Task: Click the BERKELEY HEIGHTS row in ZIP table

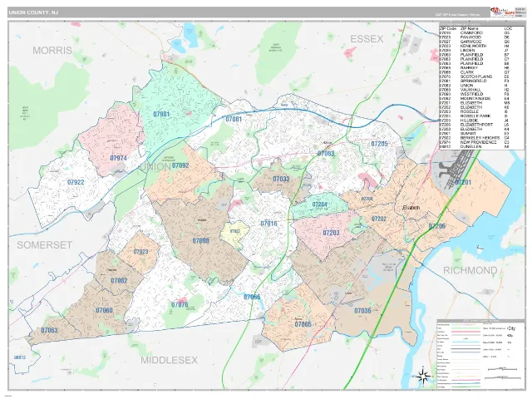Action: (x=475, y=138)
